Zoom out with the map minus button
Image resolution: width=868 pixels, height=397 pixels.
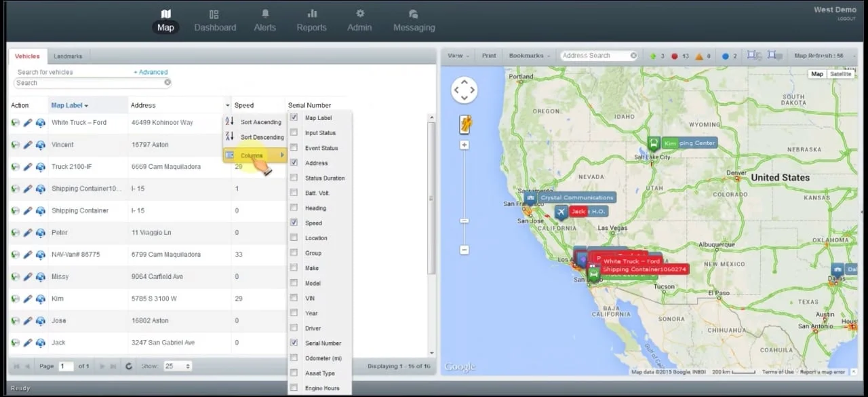point(465,250)
